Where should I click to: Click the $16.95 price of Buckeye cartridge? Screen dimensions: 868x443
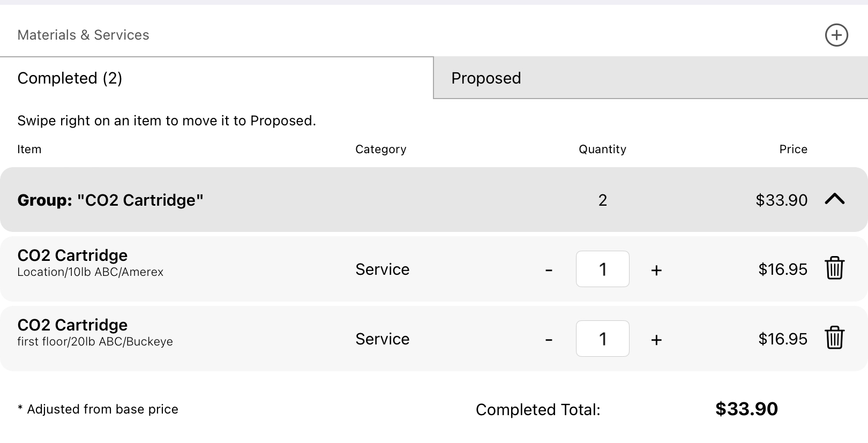click(x=782, y=339)
